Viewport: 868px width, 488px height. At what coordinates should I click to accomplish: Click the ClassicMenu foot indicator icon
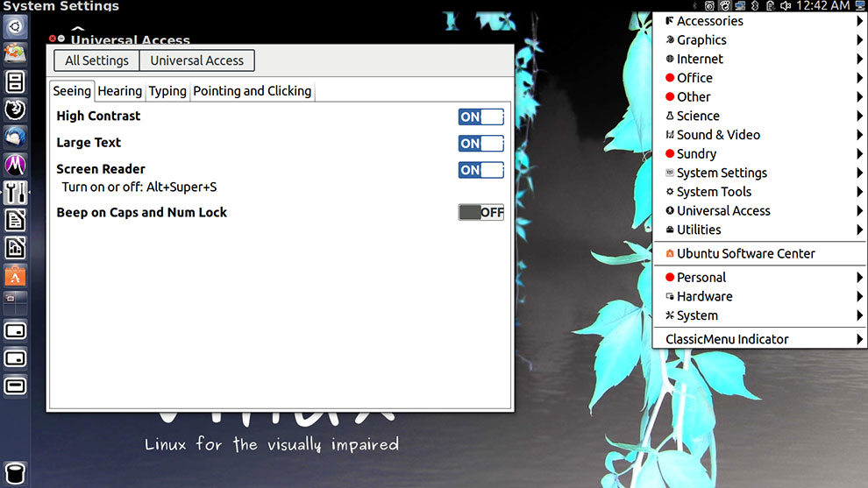[724, 5]
